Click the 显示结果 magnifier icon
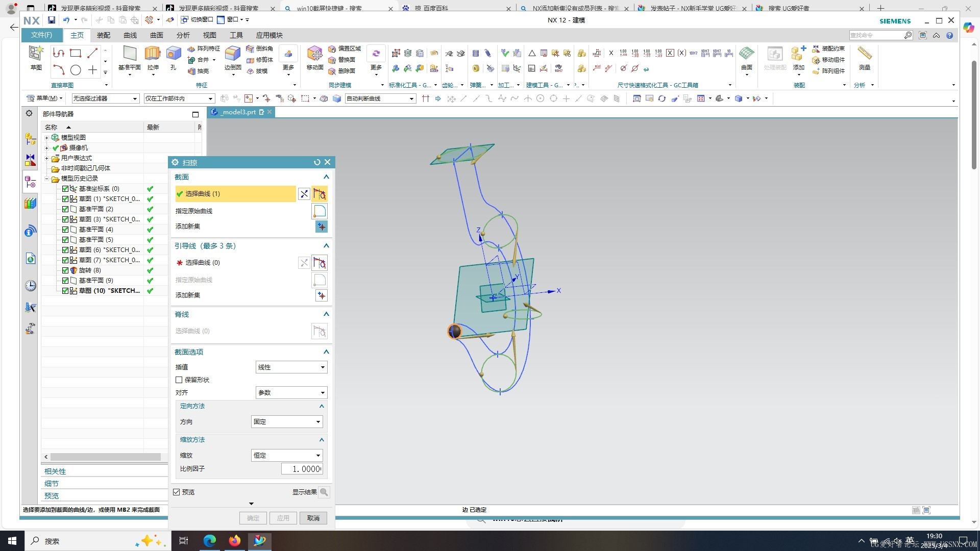Image resolution: width=980 pixels, height=551 pixels. tap(324, 492)
